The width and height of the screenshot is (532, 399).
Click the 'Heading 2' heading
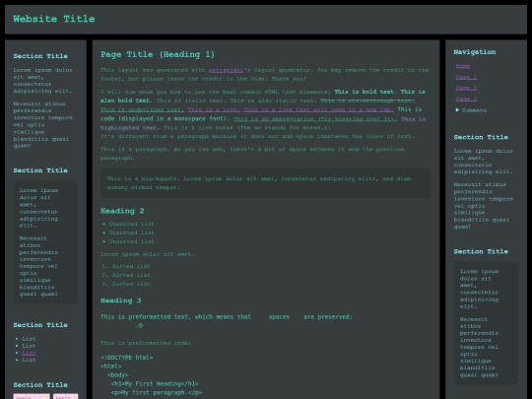pos(122,211)
